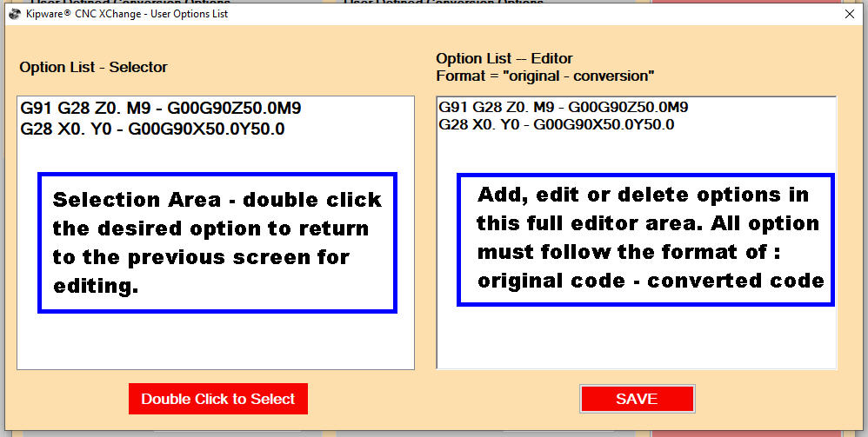Click converted code G00G90Z50.0M9 in the selector list
The image size is (868, 437).
[x=233, y=109]
